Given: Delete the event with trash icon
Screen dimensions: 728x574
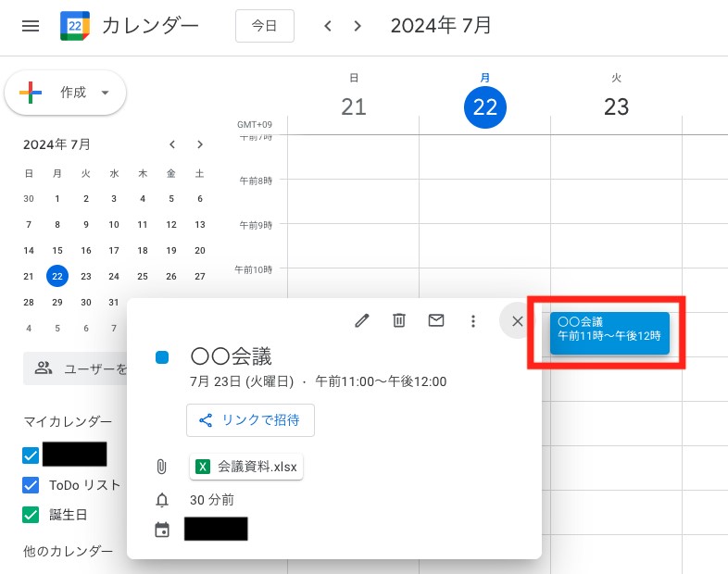Looking at the screenshot, I should click(399, 320).
